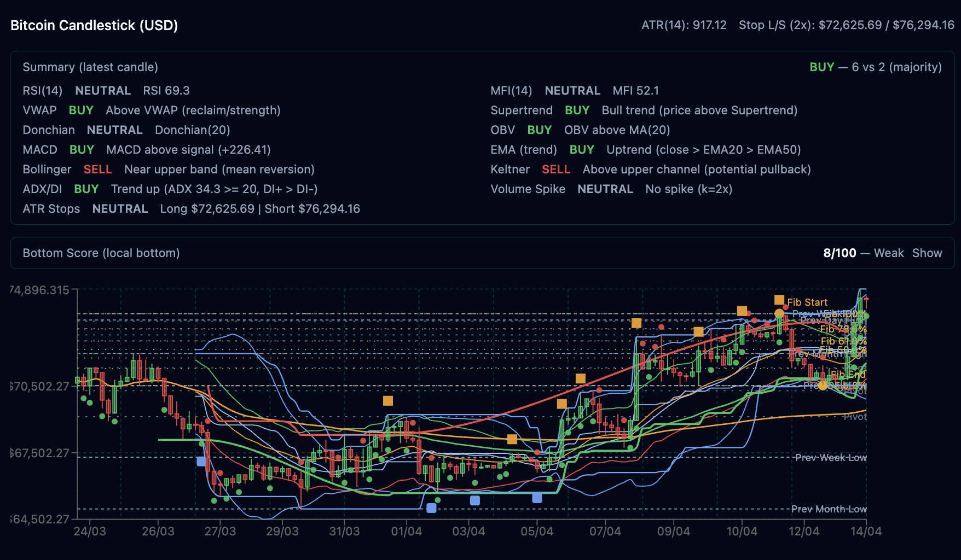Screen dimensions: 961x560
Task: Click the orange square beside Fib Start label
Action: coord(779,300)
